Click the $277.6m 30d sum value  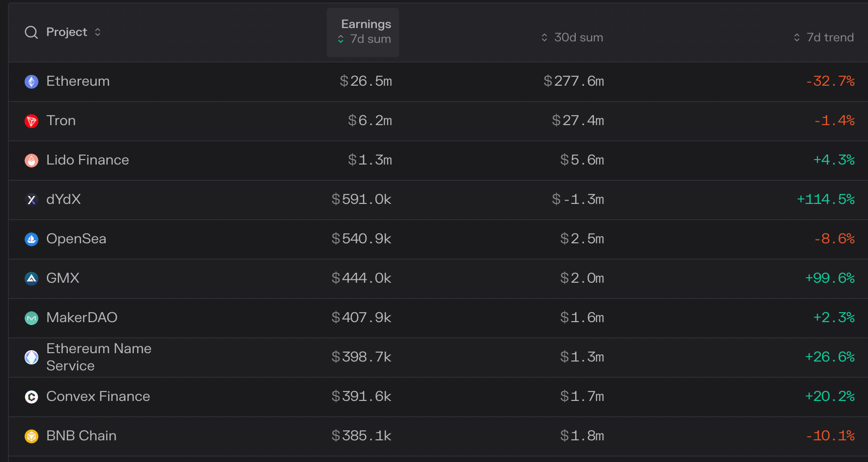click(574, 81)
